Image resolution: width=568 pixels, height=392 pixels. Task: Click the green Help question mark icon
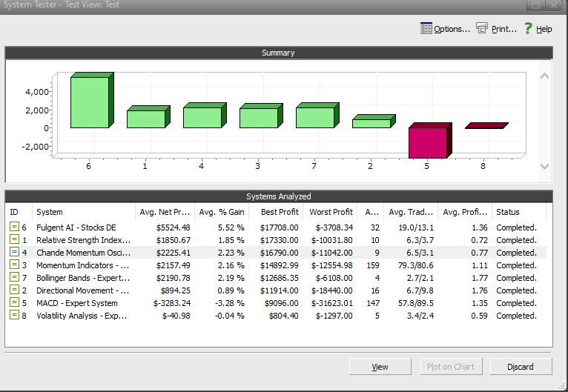click(528, 29)
